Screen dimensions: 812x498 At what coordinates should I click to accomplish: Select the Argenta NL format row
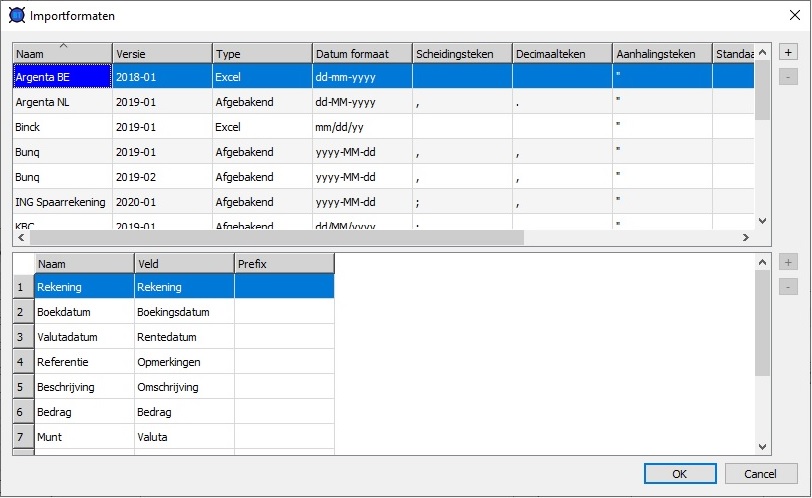coord(62,102)
